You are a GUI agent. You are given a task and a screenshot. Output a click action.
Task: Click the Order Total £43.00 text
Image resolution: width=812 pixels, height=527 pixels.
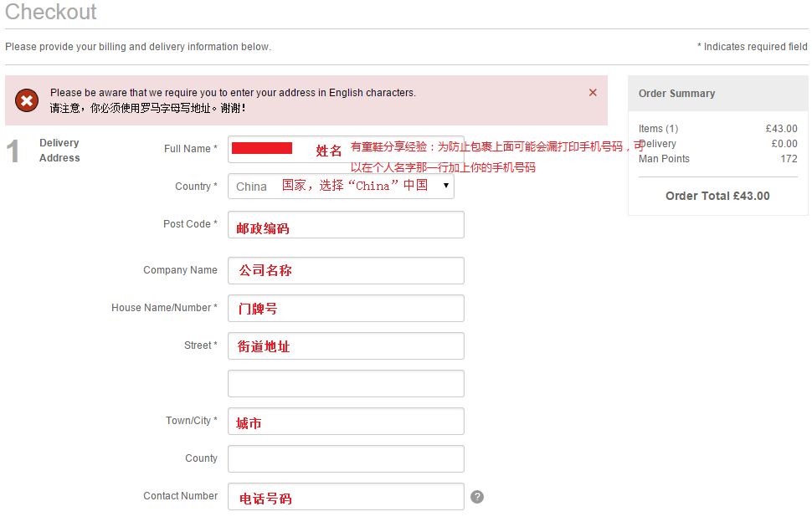[x=717, y=196]
